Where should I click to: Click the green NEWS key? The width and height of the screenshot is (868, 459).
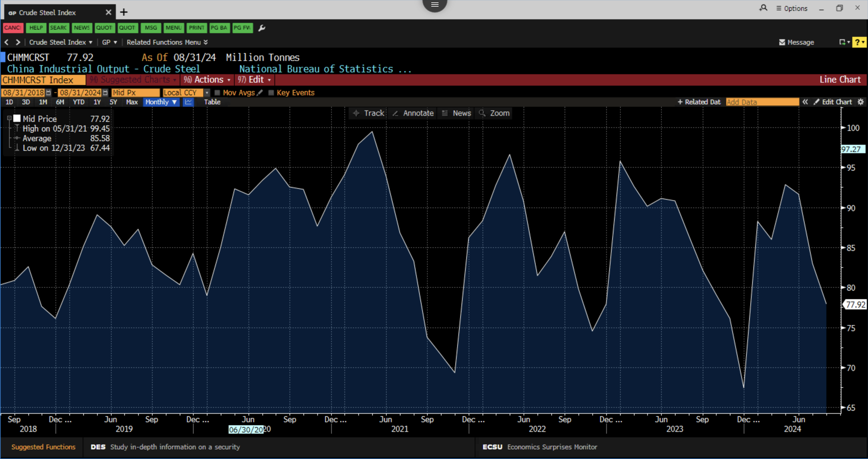81,28
